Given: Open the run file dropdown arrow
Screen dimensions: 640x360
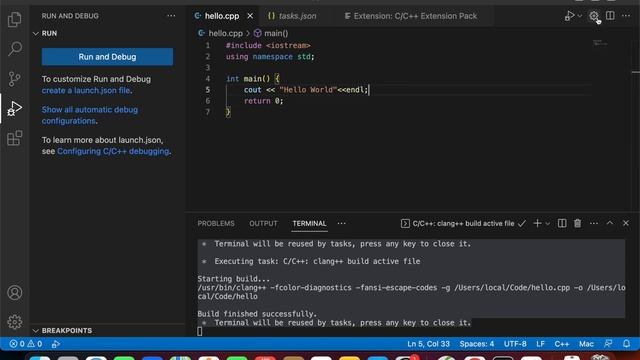Looking at the screenshot, I should [x=580, y=16].
